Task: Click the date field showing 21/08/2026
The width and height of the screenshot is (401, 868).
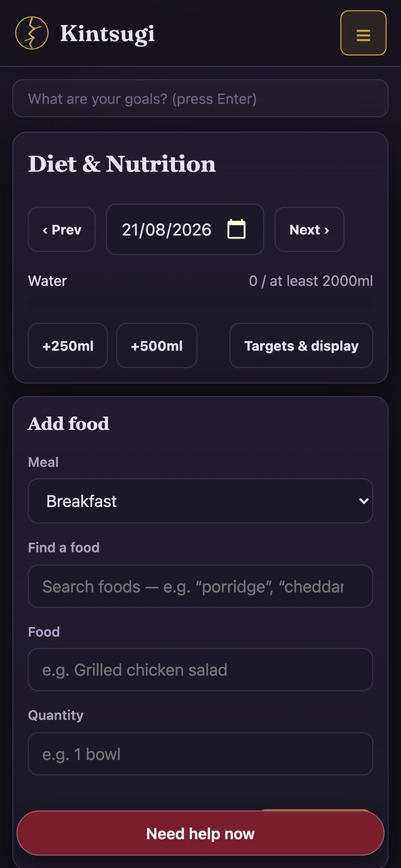Action: tap(185, 229)
